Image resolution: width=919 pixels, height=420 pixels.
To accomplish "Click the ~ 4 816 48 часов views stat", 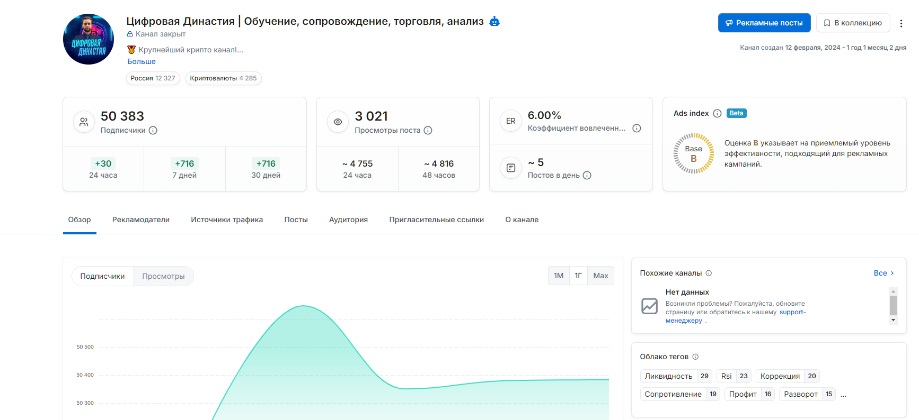I will [x=438, y=168].
